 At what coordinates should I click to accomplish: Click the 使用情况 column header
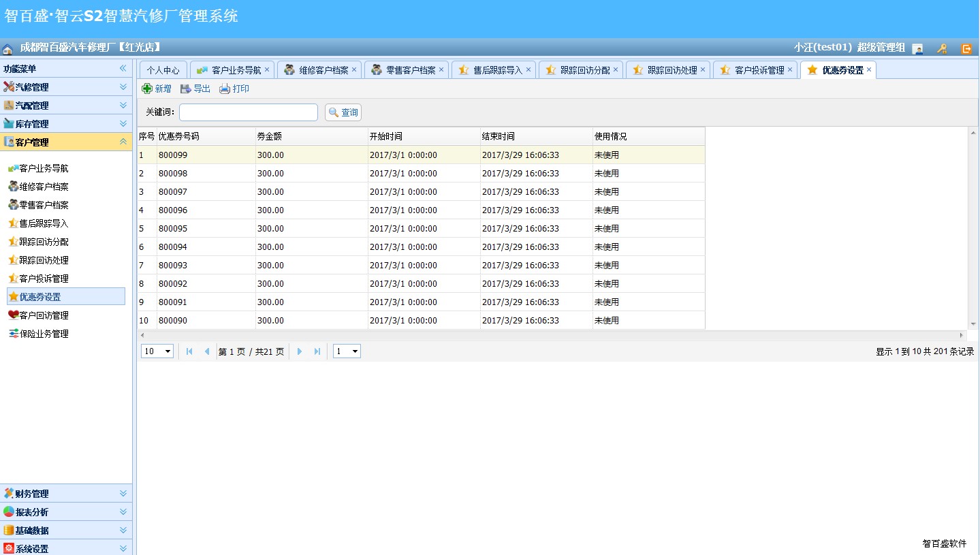(x=649, y=136)
